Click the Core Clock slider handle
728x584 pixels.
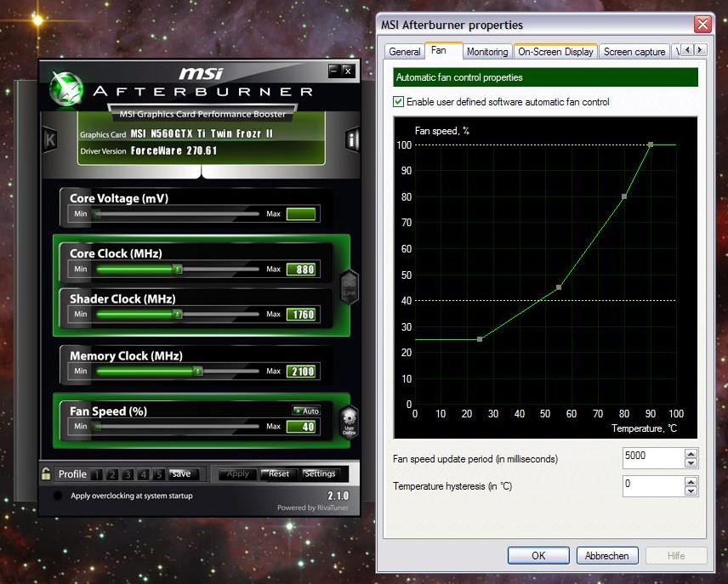178,269
